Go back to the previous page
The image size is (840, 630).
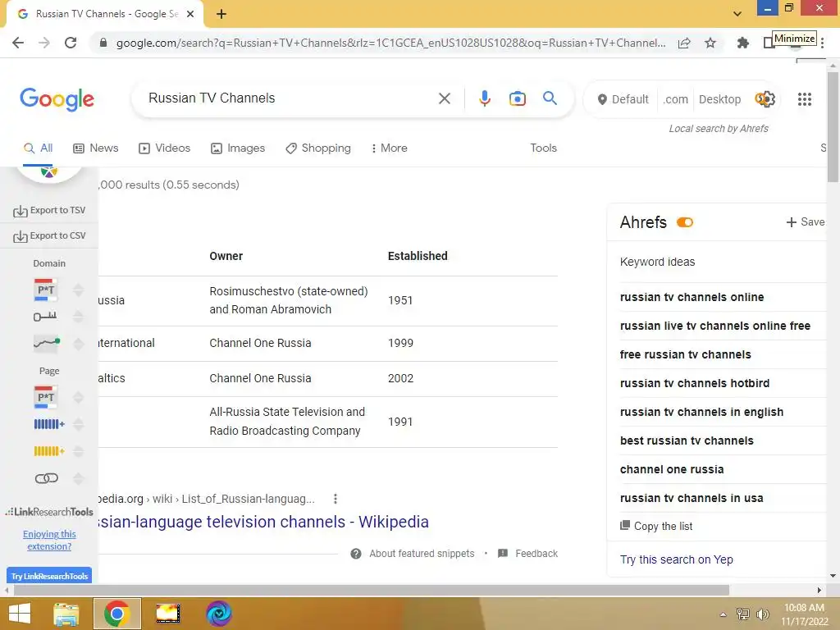[x=18, y=43]
